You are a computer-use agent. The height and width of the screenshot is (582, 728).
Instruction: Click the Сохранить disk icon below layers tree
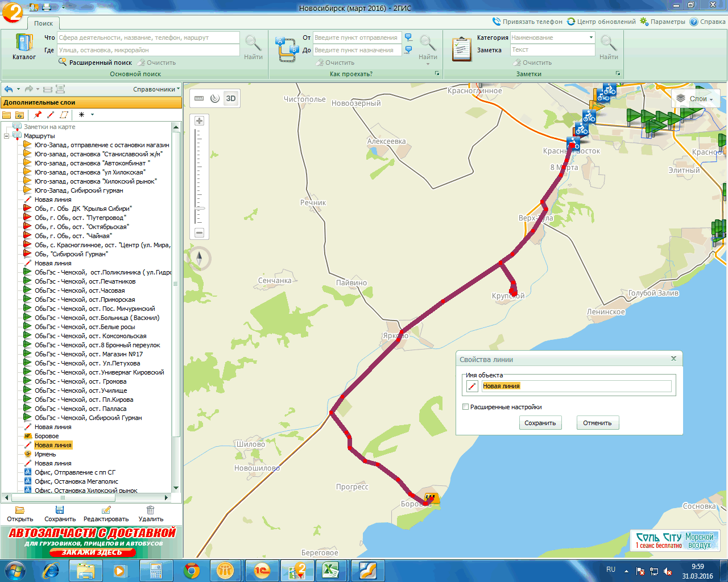pos(60,514)
